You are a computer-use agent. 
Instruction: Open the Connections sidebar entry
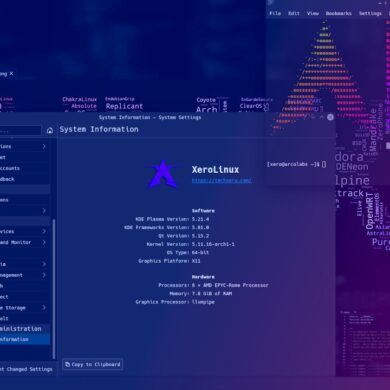(x=25, y=200)
